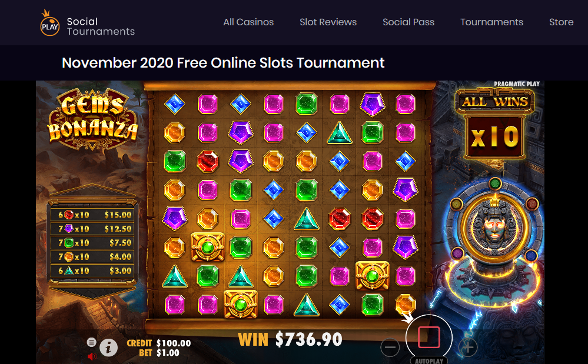Click the November 2020 tournament title
The height and width of the screenshot is (364, 588).
point(223,63)
